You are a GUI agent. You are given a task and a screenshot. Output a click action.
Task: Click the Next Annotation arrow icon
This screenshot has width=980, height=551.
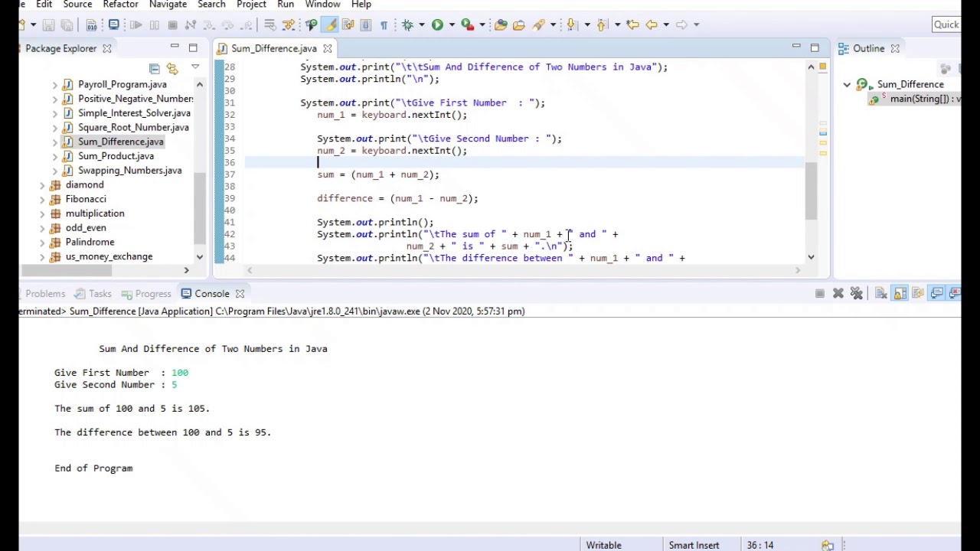tap(571, 25)
